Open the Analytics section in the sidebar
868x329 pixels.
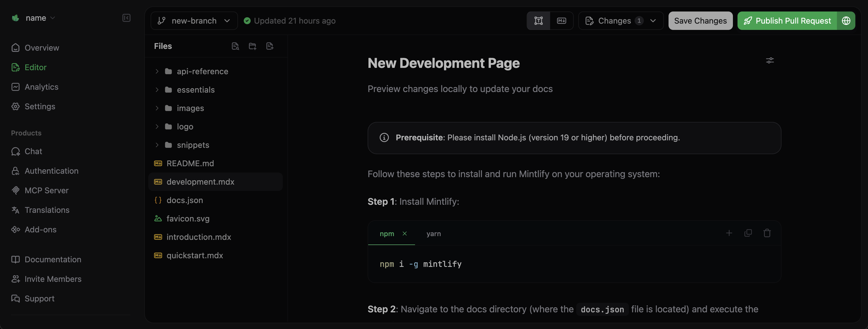tap(41, 87)
